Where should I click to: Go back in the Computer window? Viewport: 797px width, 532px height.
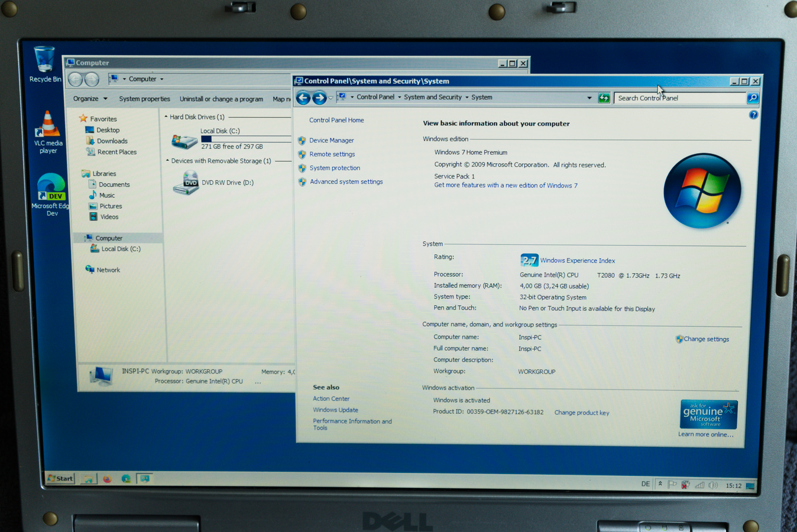click(x=75, y=79)
